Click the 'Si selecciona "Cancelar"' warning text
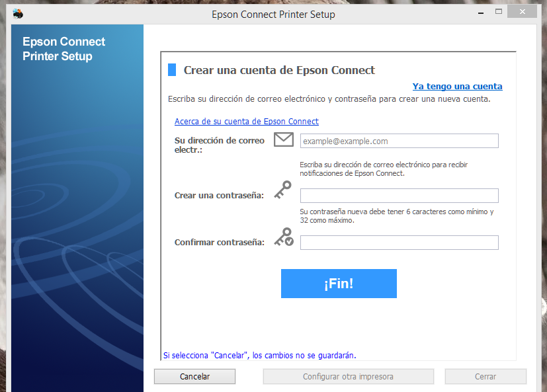 click(259, 356)
